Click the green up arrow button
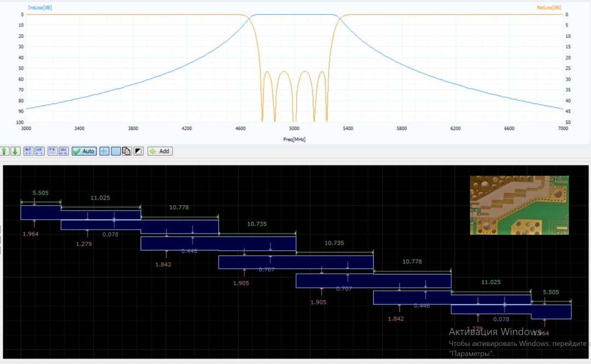The width and height of the screenshot is (591, 364). (4, 151)
